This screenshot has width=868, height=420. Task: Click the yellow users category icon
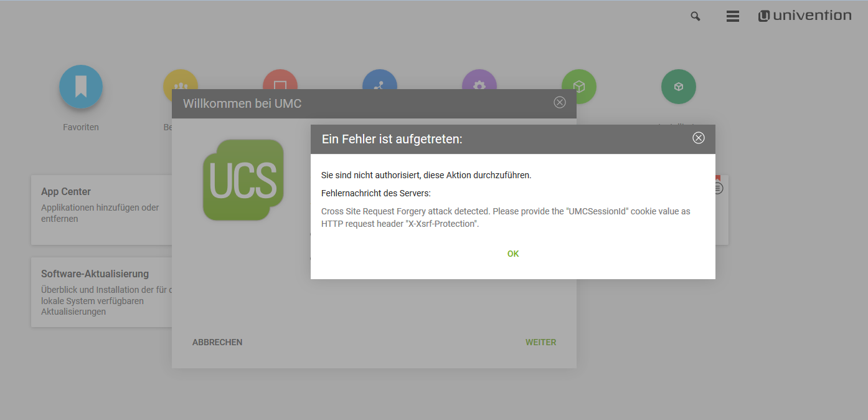pyautogui.click(x=180, y=79)
